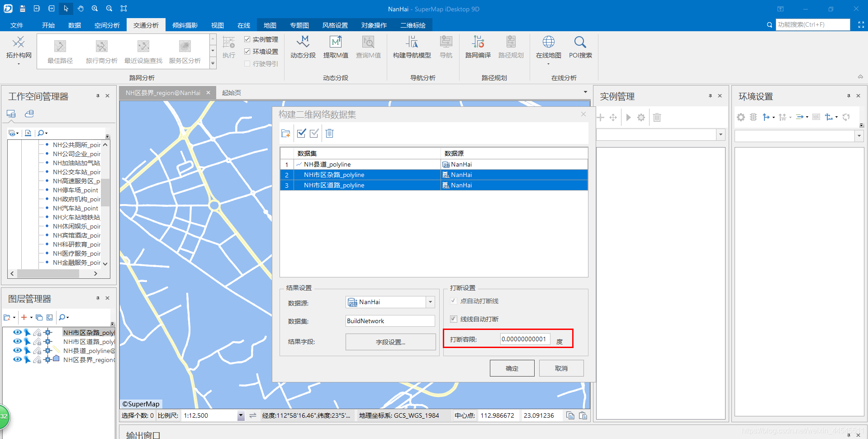
Task: Expand the 路网分析 gallery more arrow
Action: pyautogui.click(x=213, y=64)
